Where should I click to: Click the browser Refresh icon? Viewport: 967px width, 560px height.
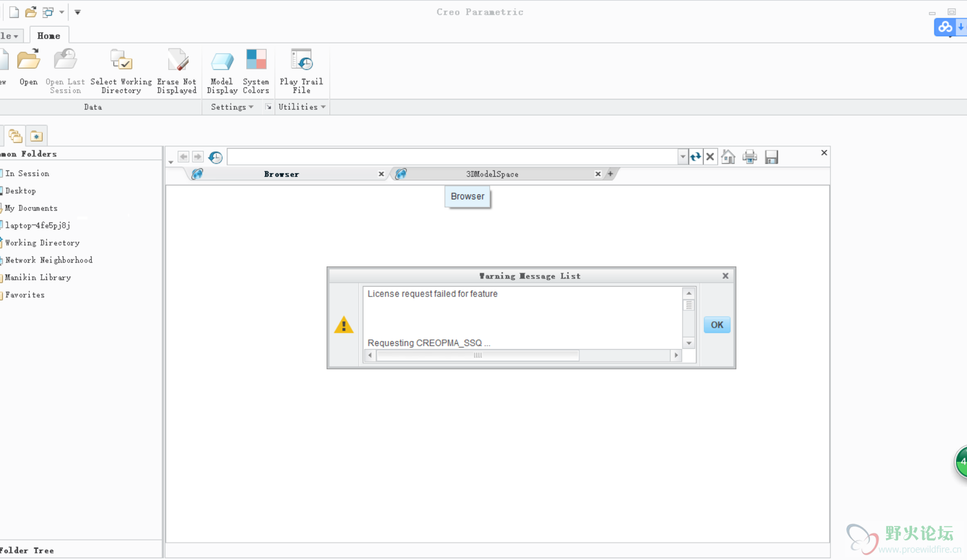[x=695, y=157]
